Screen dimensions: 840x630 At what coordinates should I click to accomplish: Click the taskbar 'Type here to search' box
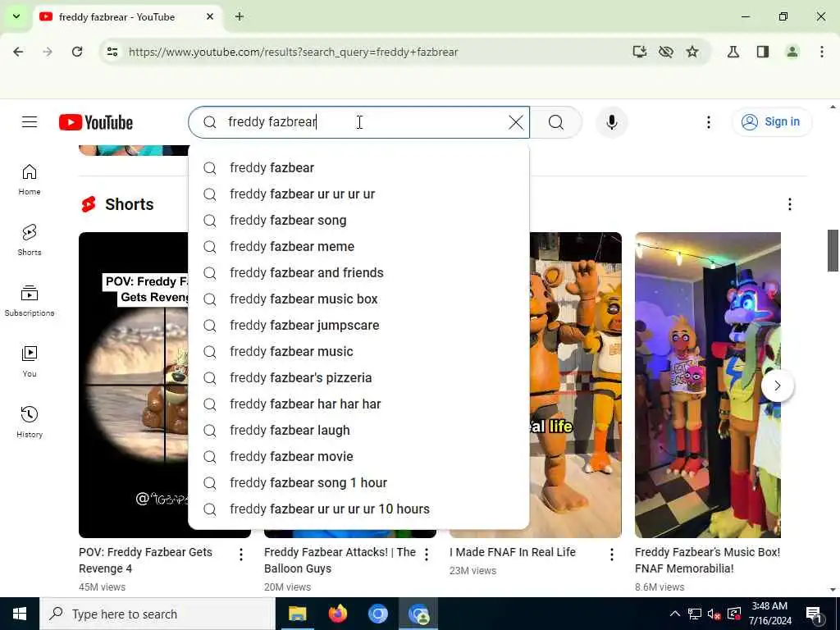[x=157, y=614]
